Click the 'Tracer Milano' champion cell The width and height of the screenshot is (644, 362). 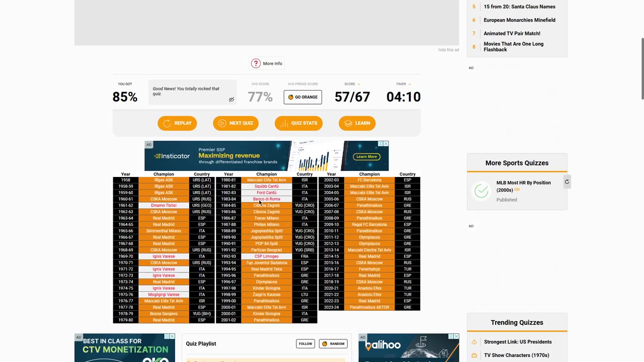pyautogui.click(x=266, y=218)
